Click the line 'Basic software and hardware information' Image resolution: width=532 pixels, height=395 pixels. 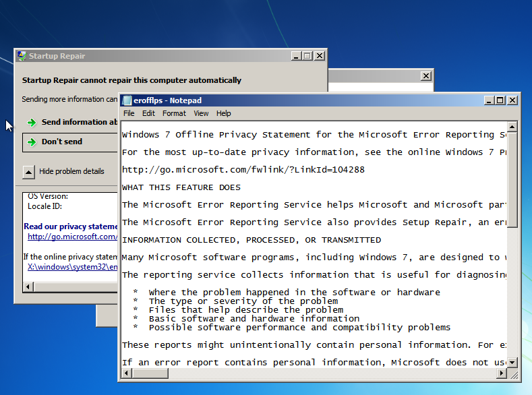254,319
